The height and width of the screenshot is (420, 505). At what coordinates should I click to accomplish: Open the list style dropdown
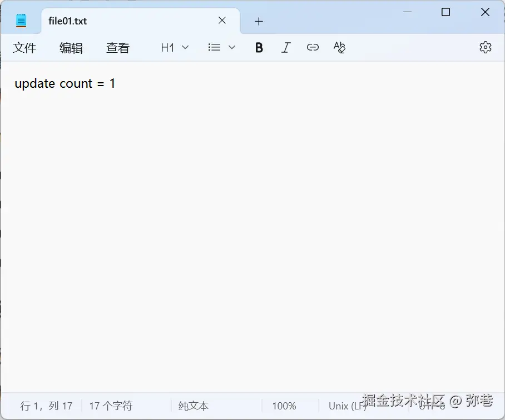221,48
